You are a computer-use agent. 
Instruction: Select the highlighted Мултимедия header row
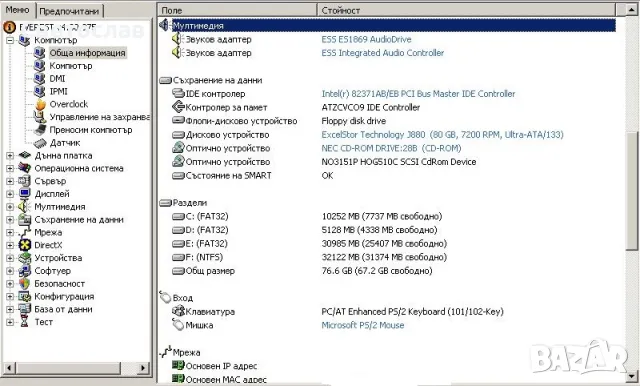click(393, 25)
